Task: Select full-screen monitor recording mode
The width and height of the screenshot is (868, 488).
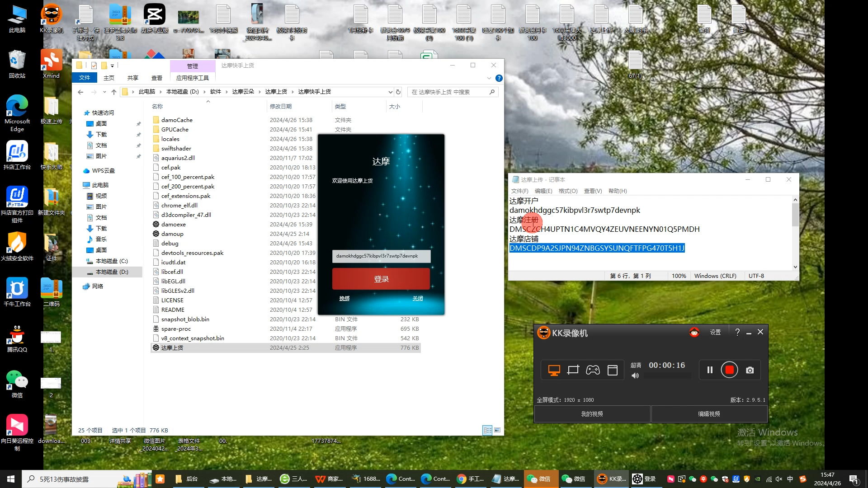Action: 554,370
